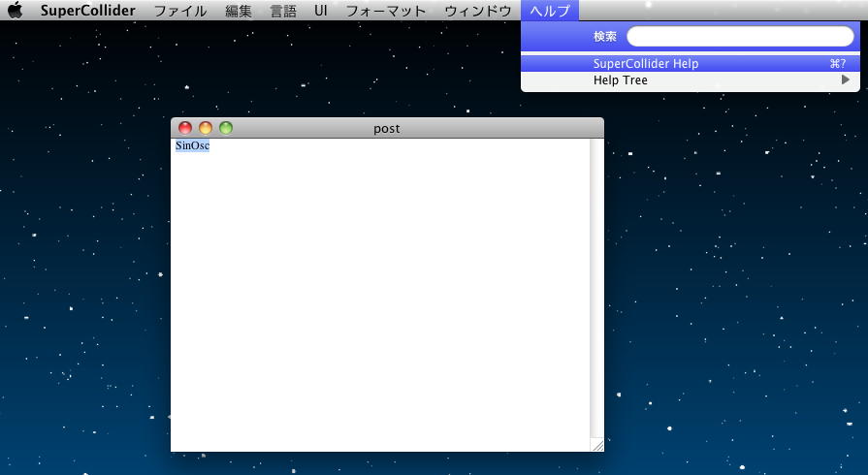Click the post window vertical scrollbar
Screen dimensions: 868x475
596,288
